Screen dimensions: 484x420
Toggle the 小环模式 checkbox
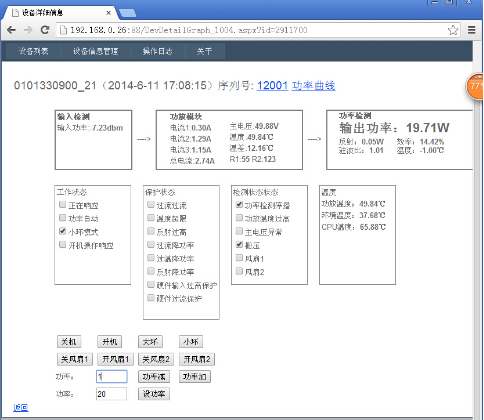pyautogui.click(x=62, y=231)
